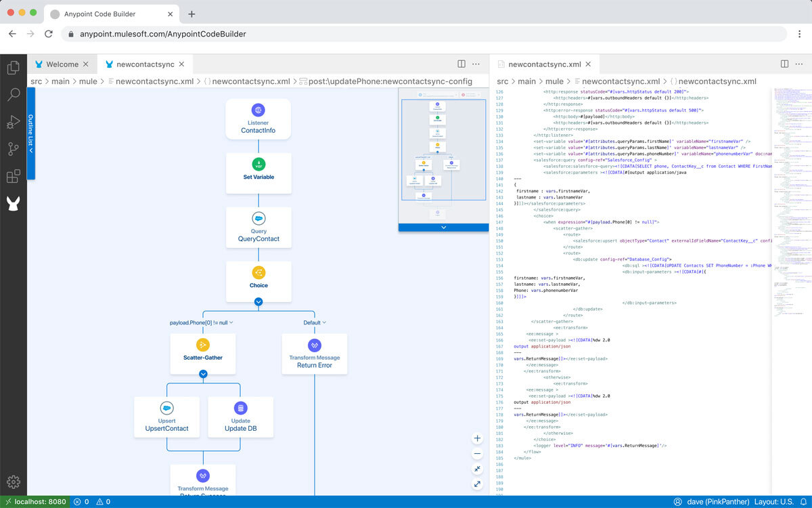Click the zoom out minus button on canvas
Screen dimensions: 812x508
pos(478,454)
